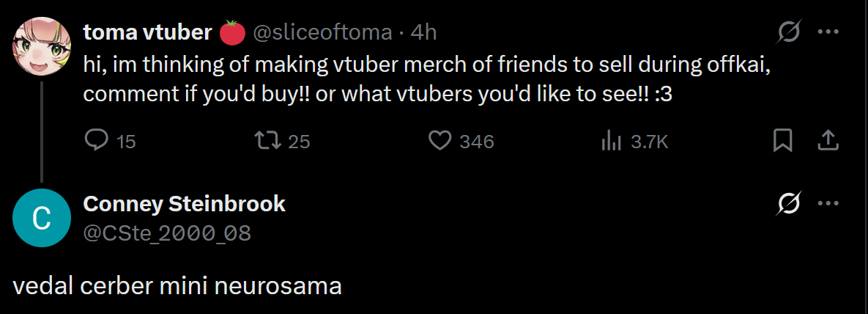Open Conney Steinbrook's teal avatar
This screenshot has width=868, height=314.
42,219
